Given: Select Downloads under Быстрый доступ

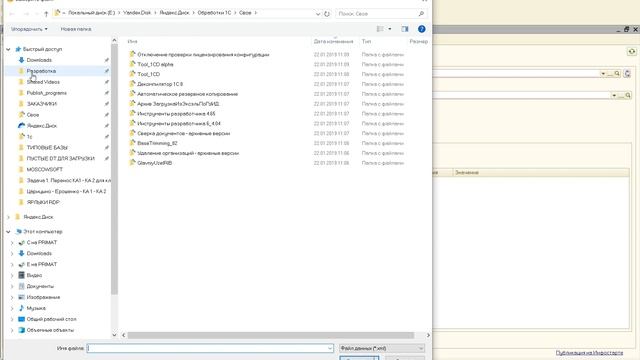Looking at the screenshot, I should tap(39, 60).
